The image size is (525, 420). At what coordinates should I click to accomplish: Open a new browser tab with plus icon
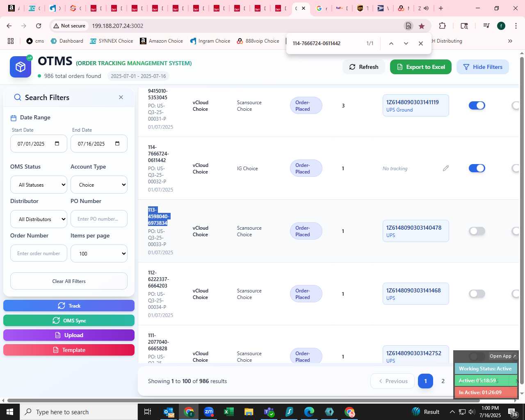point(441,8)
